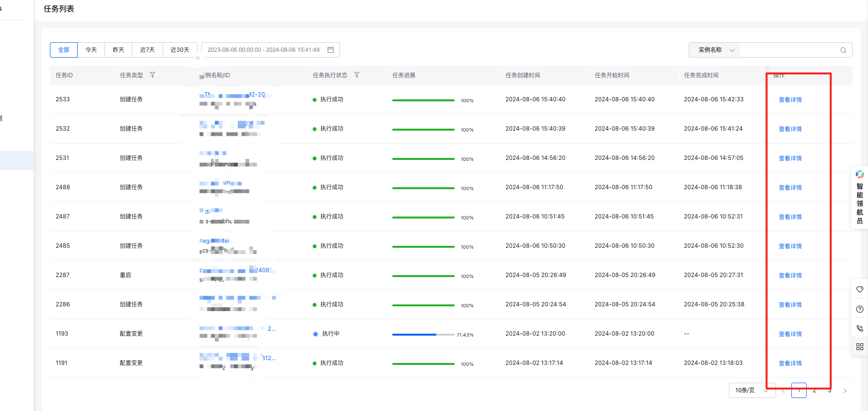Click the calendar icon in date range field
This screenshot has width=868, height=411.
330,50
